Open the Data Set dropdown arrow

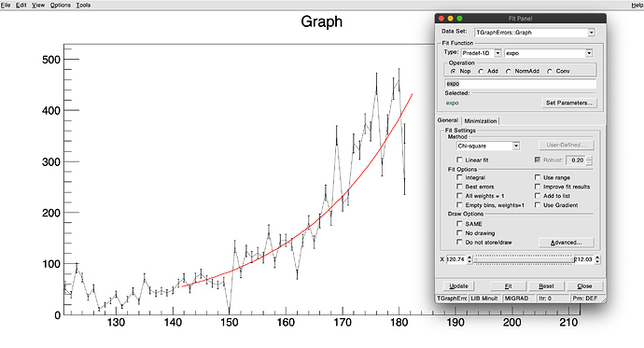(591, 33)
